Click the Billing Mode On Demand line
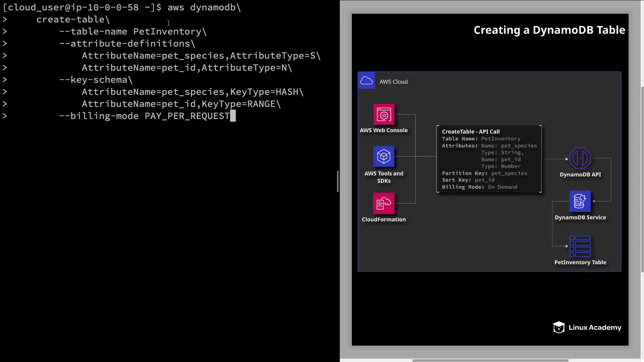The image size is (644, 362). tap(479, 187)
